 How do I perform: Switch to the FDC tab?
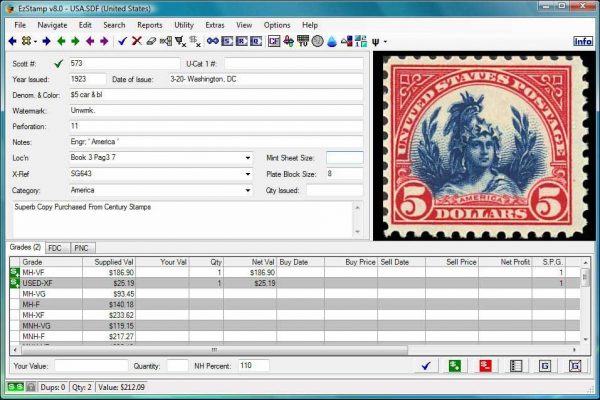56,246
